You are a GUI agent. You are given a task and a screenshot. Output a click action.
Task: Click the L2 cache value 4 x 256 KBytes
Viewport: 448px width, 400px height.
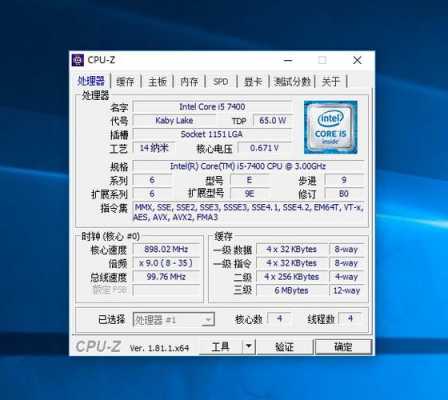point(292,277)
